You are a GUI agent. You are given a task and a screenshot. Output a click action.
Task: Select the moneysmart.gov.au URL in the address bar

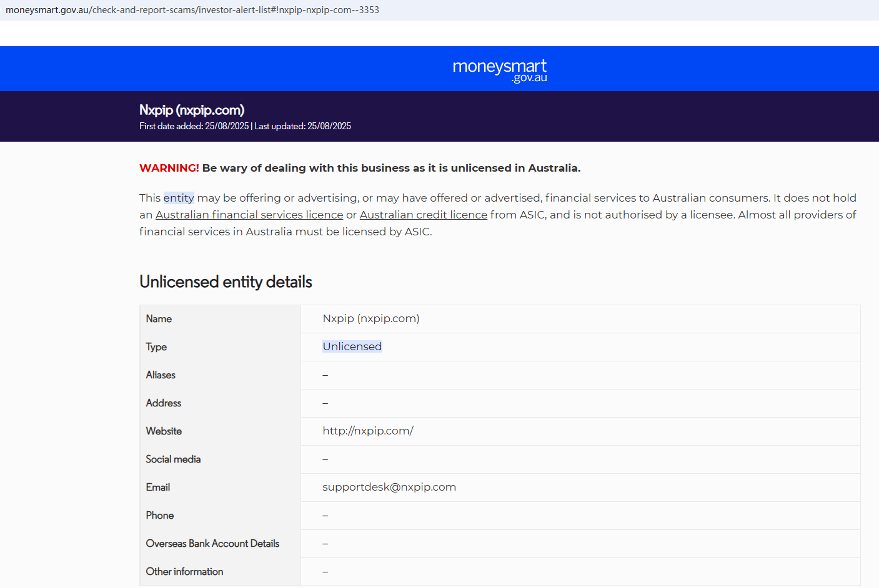pos(192,10)
